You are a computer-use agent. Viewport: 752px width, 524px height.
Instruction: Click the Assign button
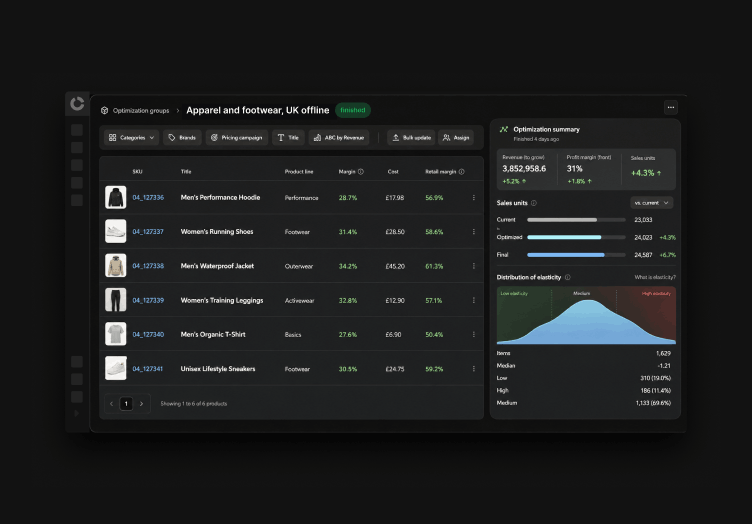point(456,138)
